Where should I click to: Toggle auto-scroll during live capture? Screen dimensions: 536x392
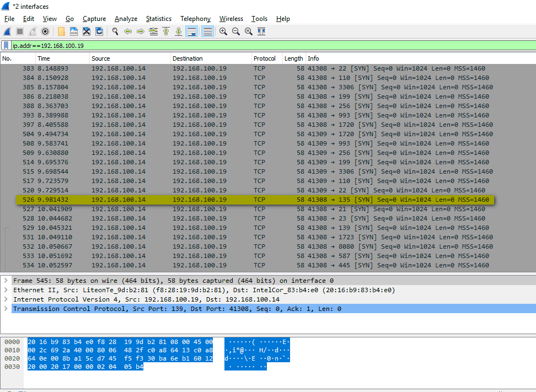click(192, 31)
